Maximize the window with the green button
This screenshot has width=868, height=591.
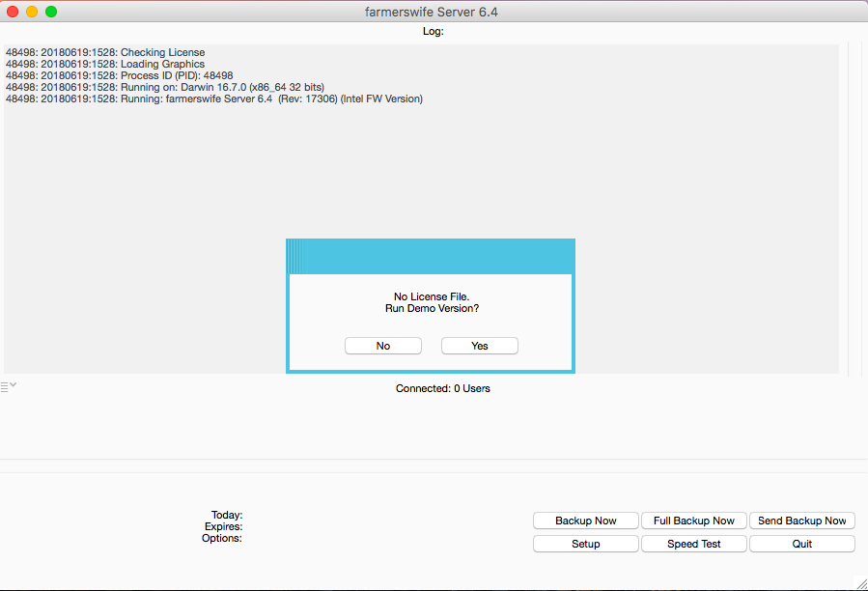coord(51,12)
